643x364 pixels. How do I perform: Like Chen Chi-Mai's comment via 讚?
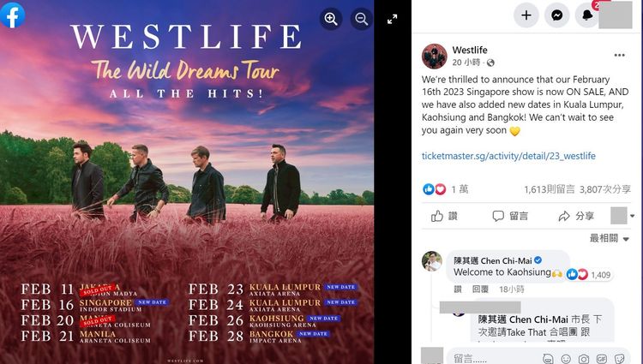click(458, 289)
